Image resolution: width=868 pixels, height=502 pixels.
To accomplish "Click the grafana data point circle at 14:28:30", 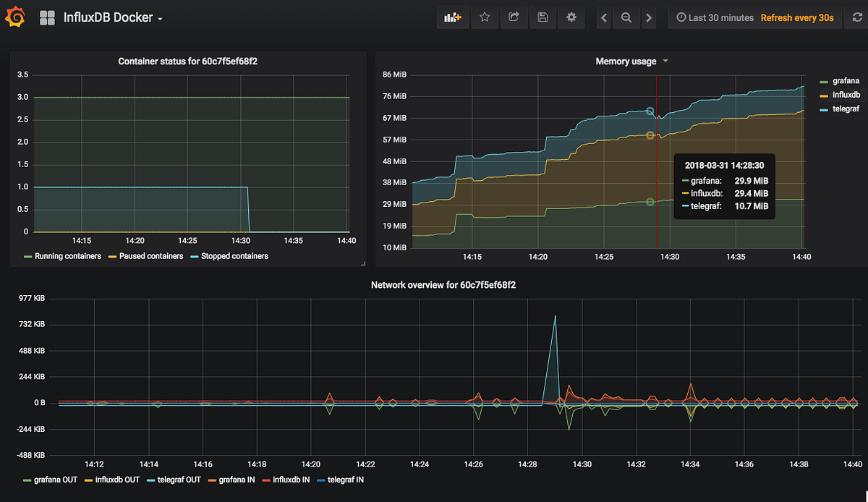I will pyautogui.click(x=650, y=202).
